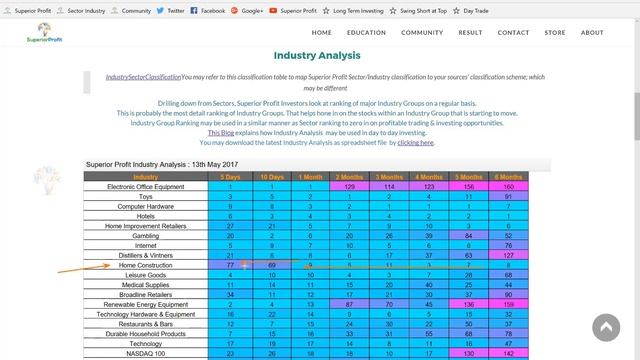Viewport: 640px width, 360px height.
Task: Select the Gambling row label
Action: click(x=146, y=236)
